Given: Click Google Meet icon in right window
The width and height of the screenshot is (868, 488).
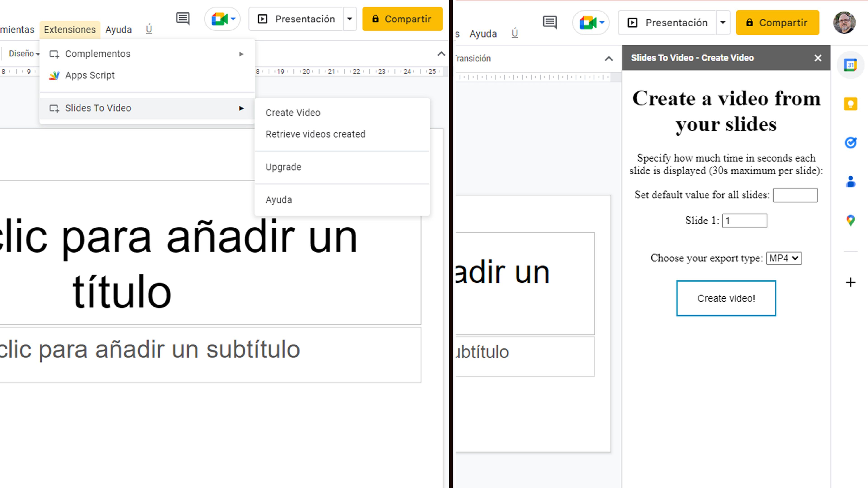Looking at the screenshot, I should (591, 23).
